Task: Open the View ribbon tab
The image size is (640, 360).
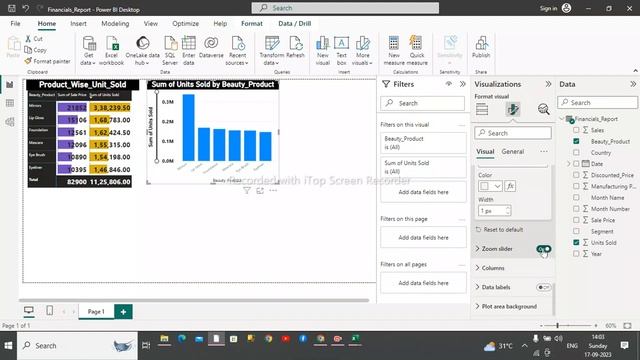Action: pyautogui.click(x=151, y=24)
